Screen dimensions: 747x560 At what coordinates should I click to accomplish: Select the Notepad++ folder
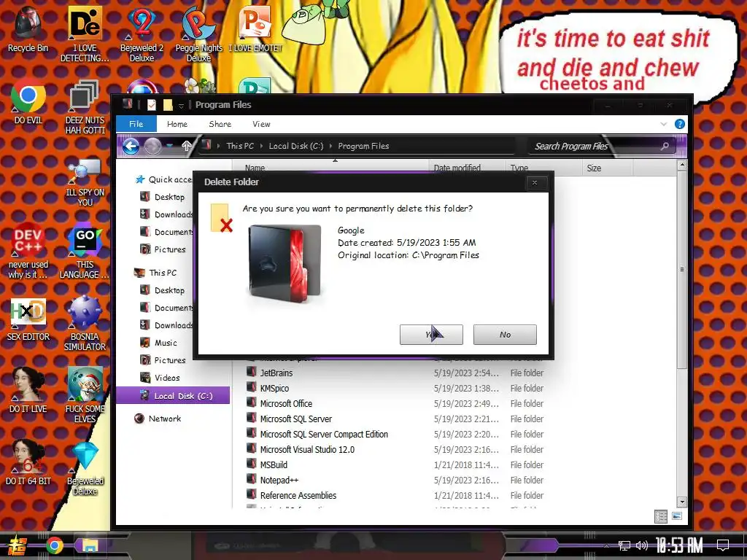tap(395, 480)
